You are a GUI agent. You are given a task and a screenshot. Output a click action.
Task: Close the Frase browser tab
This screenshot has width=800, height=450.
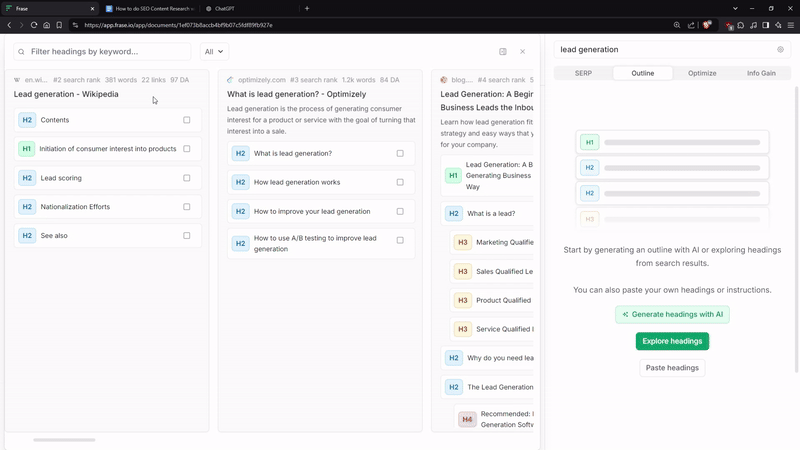92,9
